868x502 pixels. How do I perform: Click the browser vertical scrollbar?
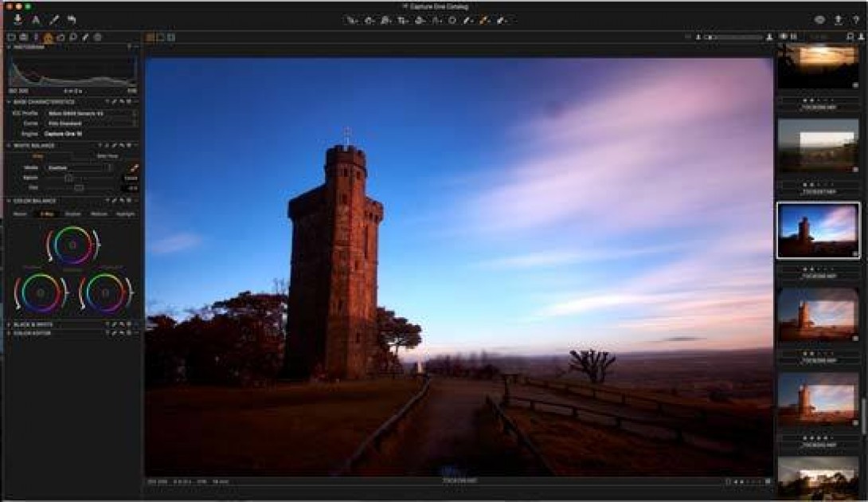(x=863, y=416)
